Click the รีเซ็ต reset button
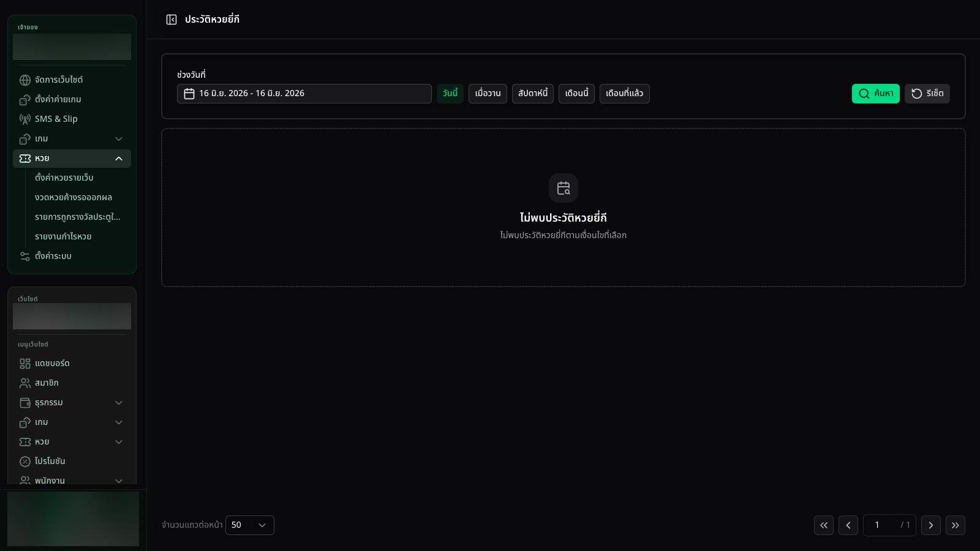 [927, 94]
